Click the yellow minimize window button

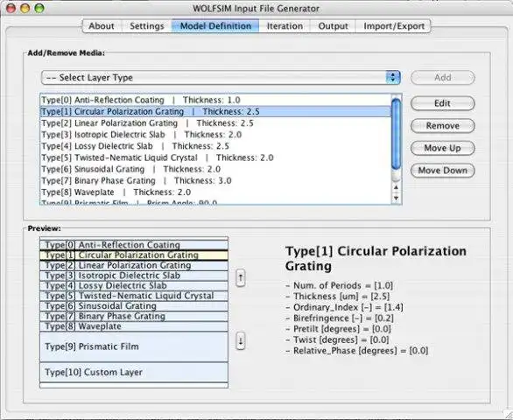tap(25, 8)
